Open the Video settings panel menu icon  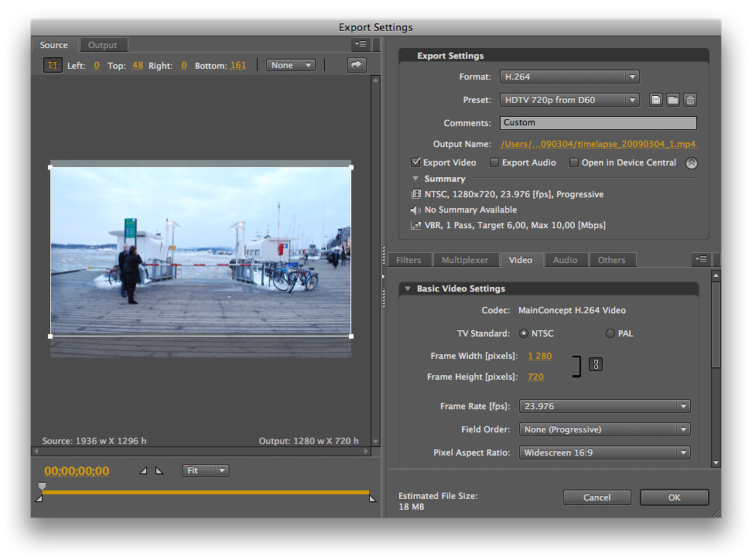(x=701, y=259)
